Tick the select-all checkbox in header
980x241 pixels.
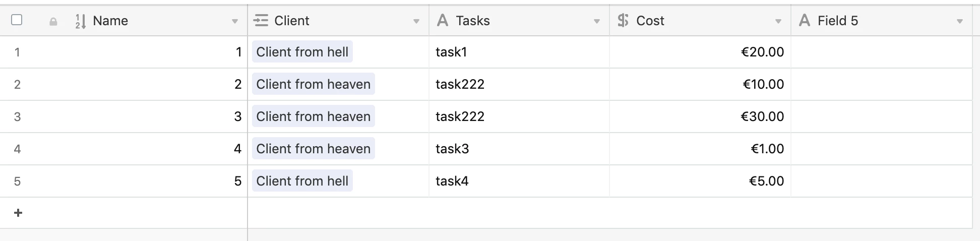17,20
